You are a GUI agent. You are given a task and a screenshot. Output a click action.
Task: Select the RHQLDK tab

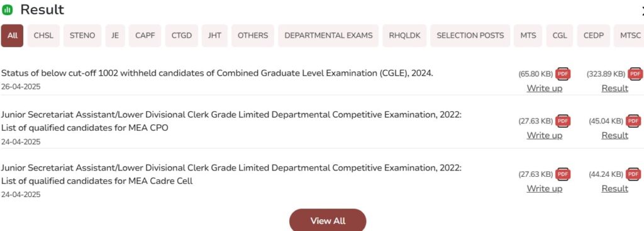404,36
